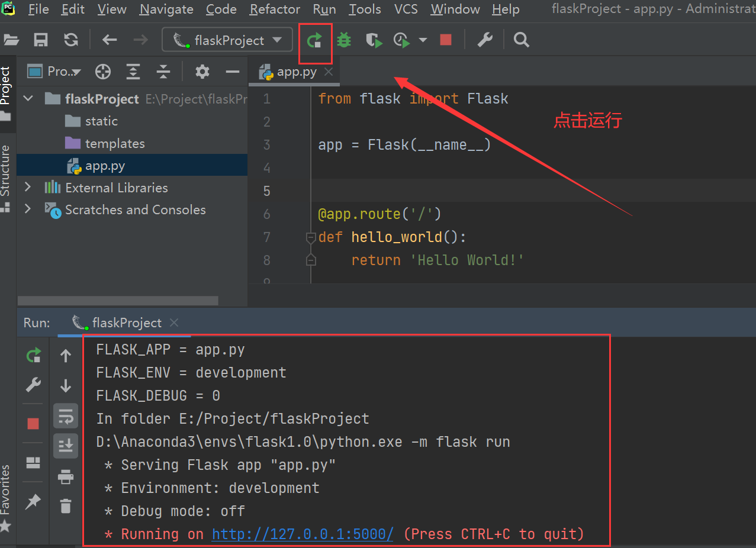
Task: Select app.py in the project tree
Action: [x=132, y=165]
